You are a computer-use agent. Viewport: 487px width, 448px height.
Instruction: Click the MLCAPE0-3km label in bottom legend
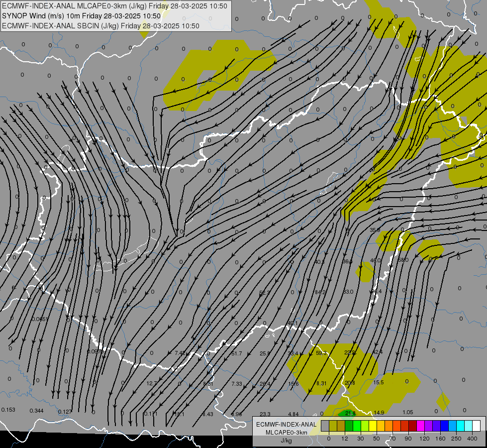[x=286, y=433]
